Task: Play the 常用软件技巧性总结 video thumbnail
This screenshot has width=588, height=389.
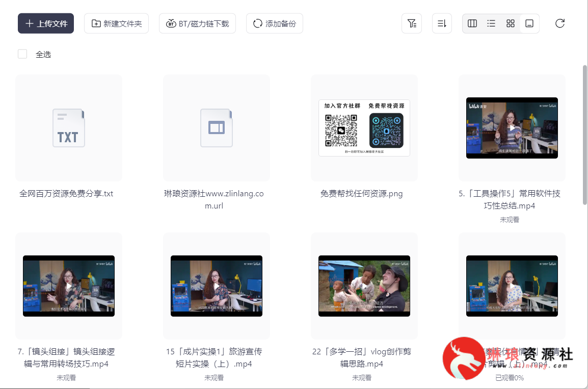Action: click(x=512, y=128)
